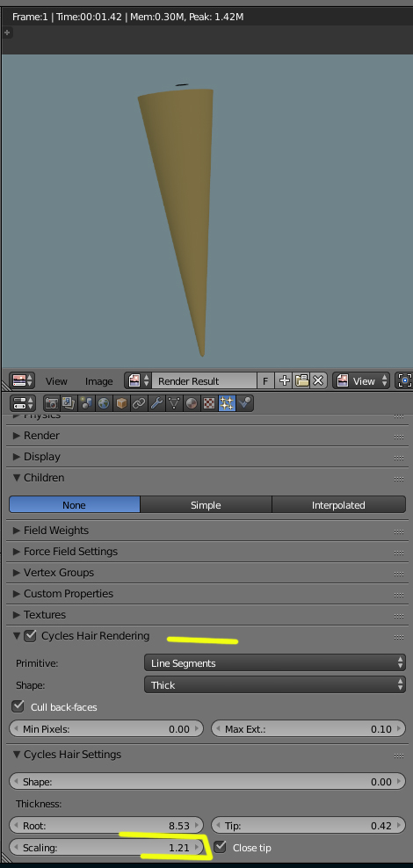Unlink the Render Result image

(x=318, y=381)
